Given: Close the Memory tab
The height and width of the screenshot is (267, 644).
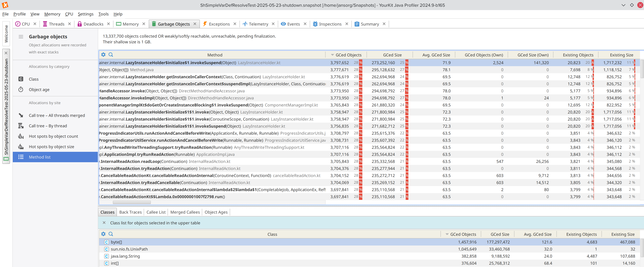Looking at the screenshot, I should click(x=144, y=24).
